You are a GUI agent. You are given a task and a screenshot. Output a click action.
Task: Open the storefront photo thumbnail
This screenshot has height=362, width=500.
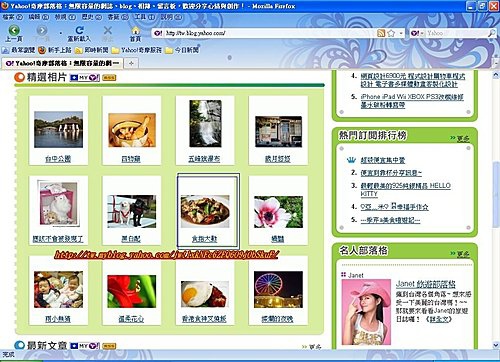click(x=278, y=131)
